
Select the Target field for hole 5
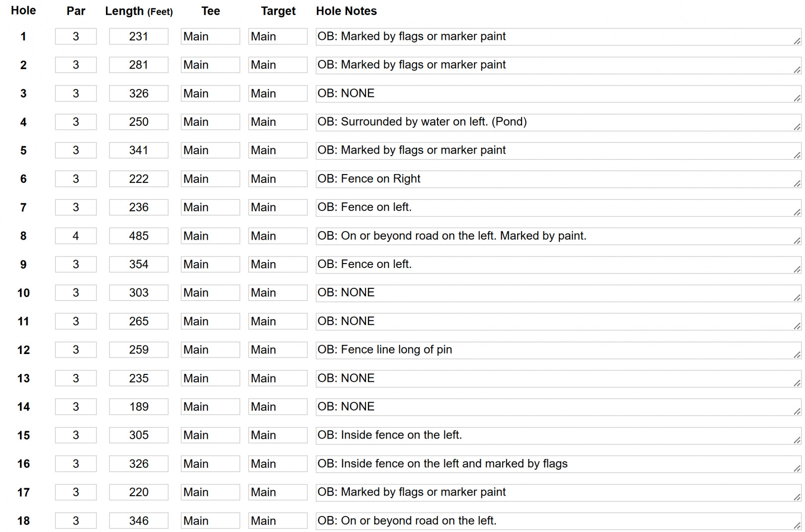tap(278, 150)
